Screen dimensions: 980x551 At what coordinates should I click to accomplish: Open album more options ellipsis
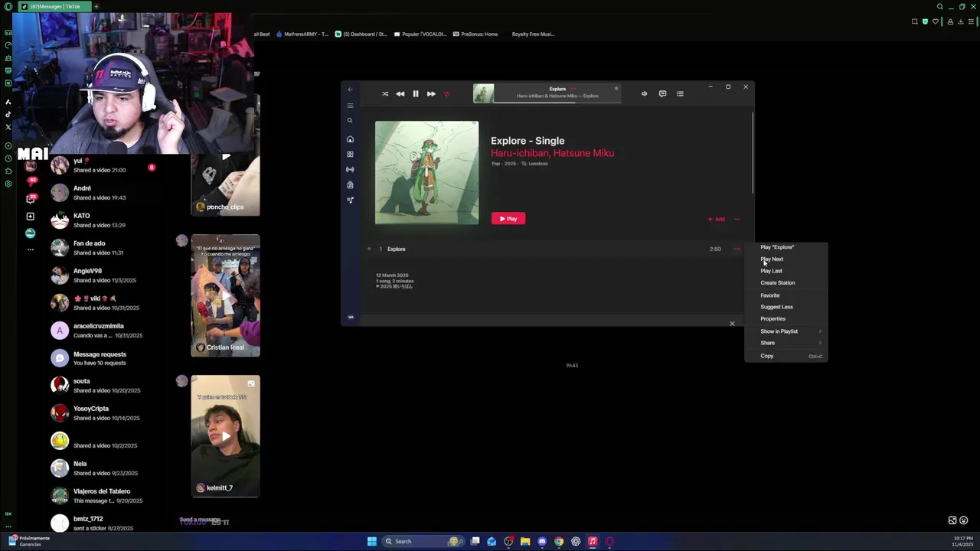737,220
